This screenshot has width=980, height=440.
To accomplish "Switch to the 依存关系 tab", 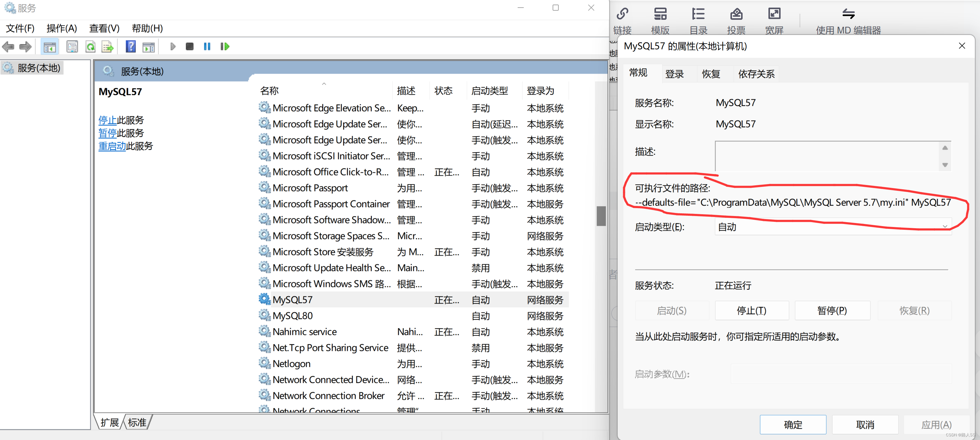I will (756, 74).
